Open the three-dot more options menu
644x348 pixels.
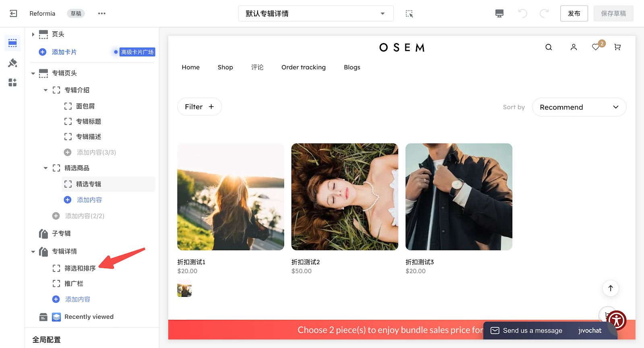click(x=102, y=14)
